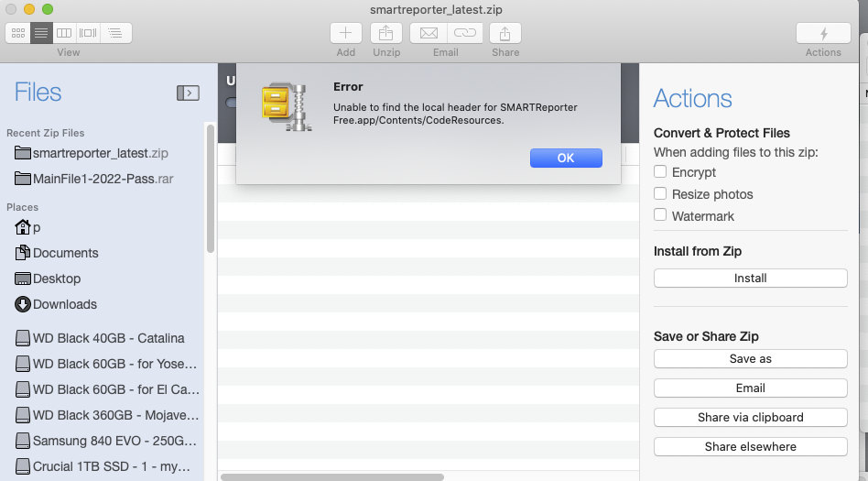
Task: Click the horizontal scrollbar under file list
Action: click(332, 477)
